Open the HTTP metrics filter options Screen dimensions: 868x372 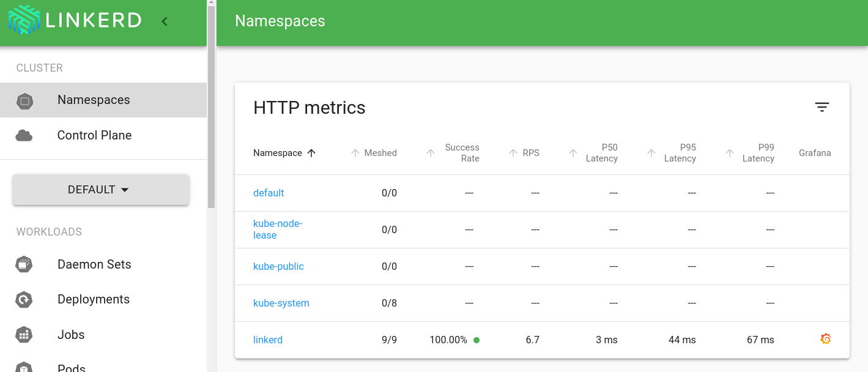(x=822, y=107)
